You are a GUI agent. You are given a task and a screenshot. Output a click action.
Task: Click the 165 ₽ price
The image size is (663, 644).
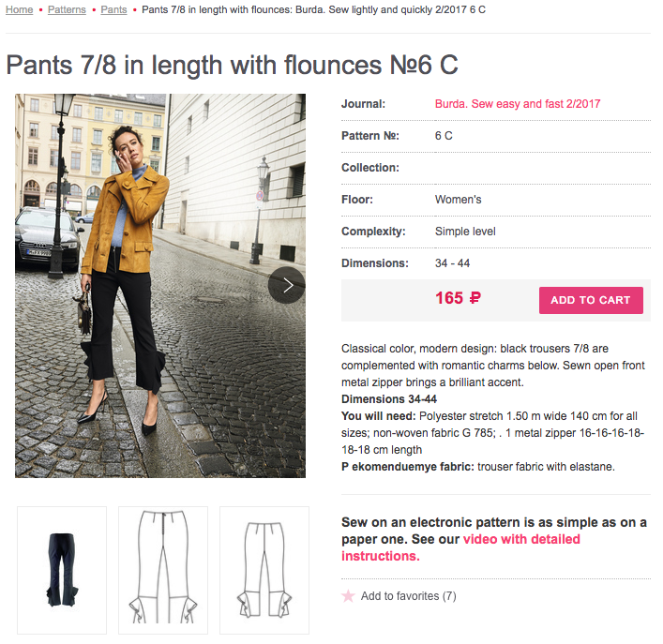coord(458,299)
